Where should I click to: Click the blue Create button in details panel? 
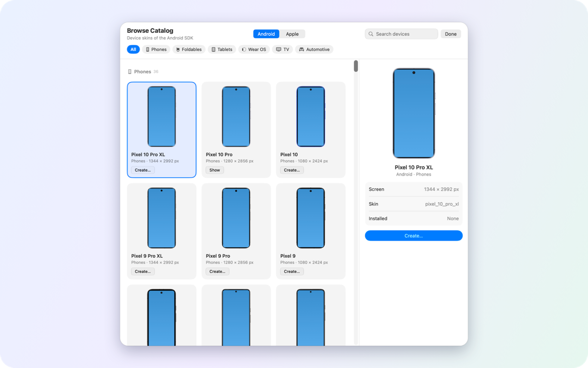pyautogui.click(x=414, y=236)
